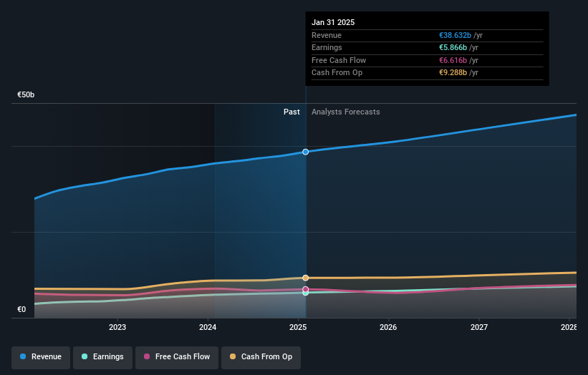
Task: Click the €0 y-axis label
Action: click(x=21, y=309)
